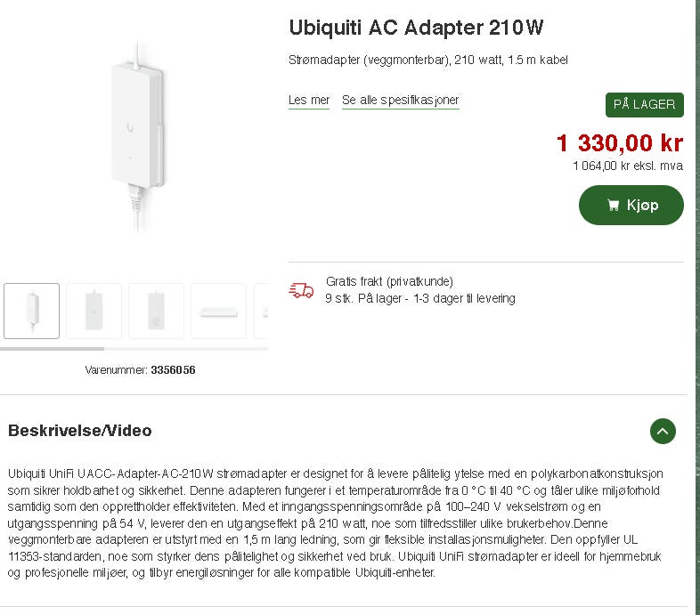Screen dimensions: 700x615
Task: Select the third product thumbnail
Action: [x=156, y=311]
